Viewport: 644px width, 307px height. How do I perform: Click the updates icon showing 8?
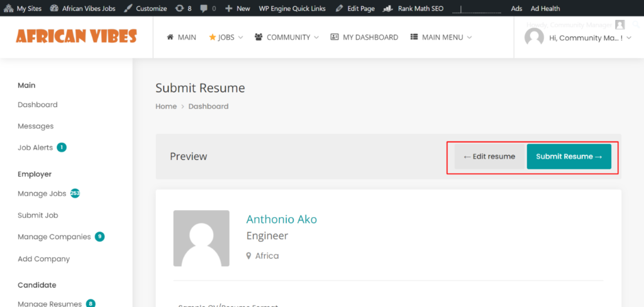[179, 8]
